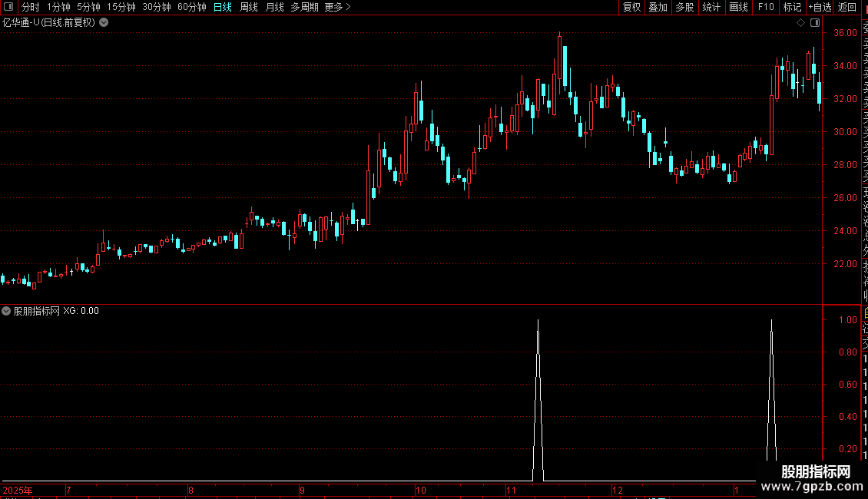Image resolution: width=868 pixels, height=499 pixels.
Task: Open the 多股 multi-stock view
Action: pyautogui.click(x=684, y=7)
